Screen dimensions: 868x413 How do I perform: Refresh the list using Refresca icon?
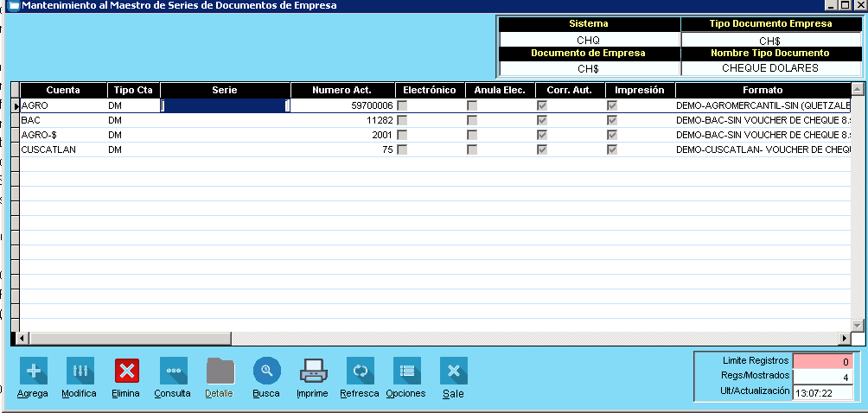click(360, 371)
